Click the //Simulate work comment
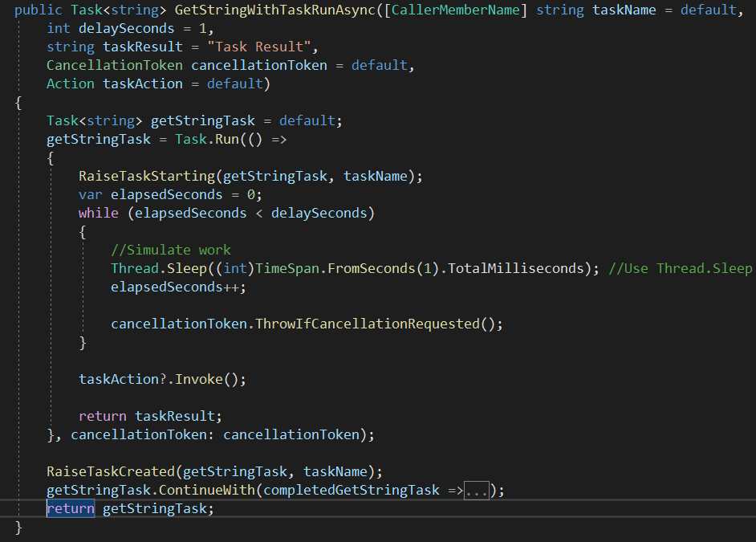756x542 pixels. 171,250
